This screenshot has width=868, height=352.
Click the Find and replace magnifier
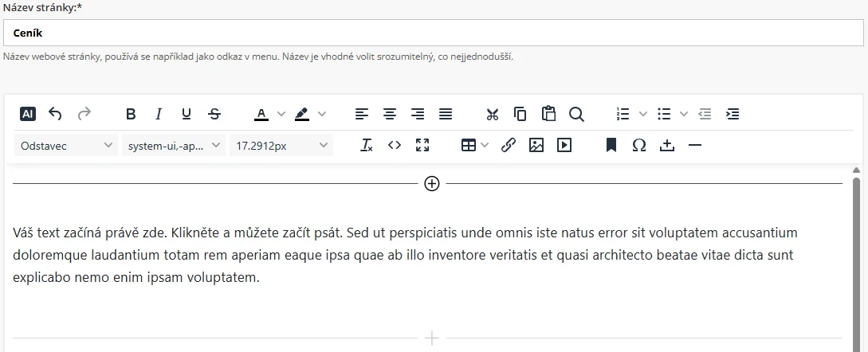point(576,114)
